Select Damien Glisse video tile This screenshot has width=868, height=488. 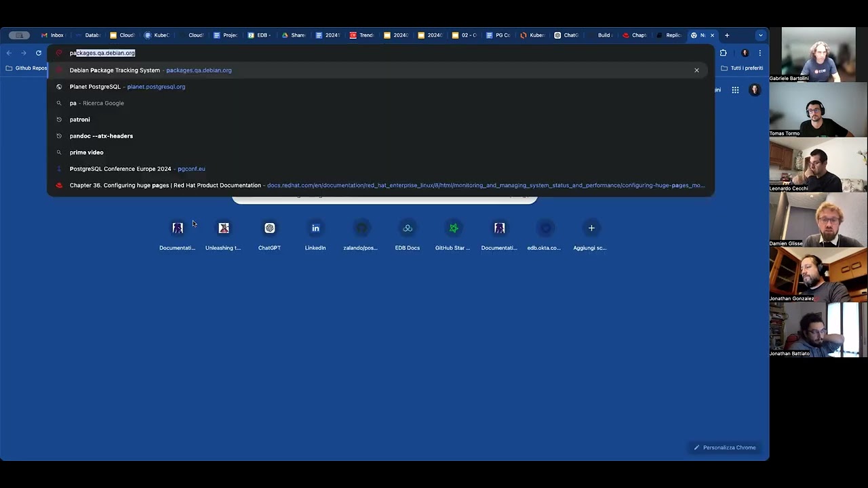pyautogui.click(x=818, y=220)
